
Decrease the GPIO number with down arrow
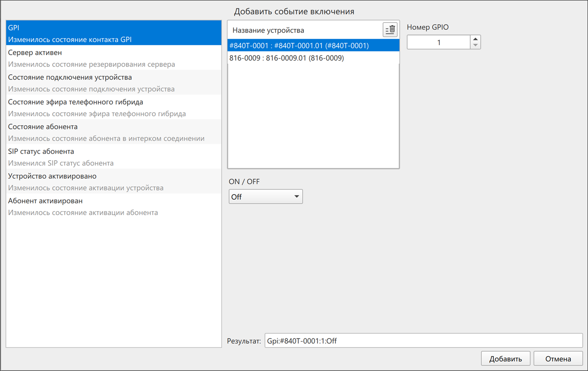pyautogui.click(x=475, y=45)
